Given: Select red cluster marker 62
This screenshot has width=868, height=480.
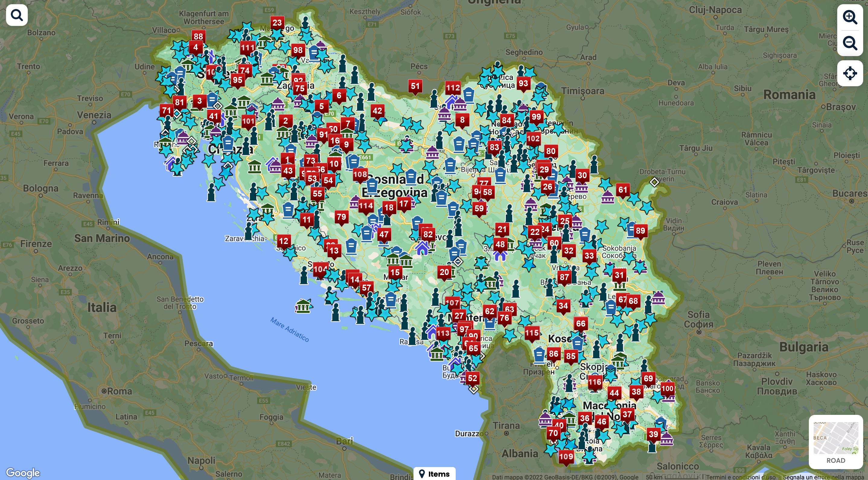Looking at the screenshot, I should click(x=490, y=312).
